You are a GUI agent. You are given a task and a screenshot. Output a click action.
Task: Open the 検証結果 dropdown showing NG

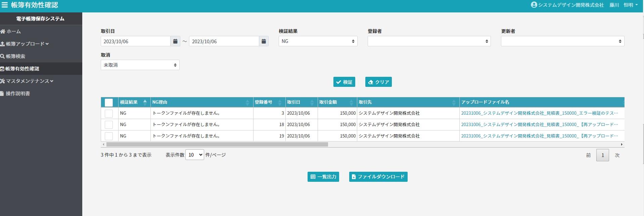[x=318, y=41]
